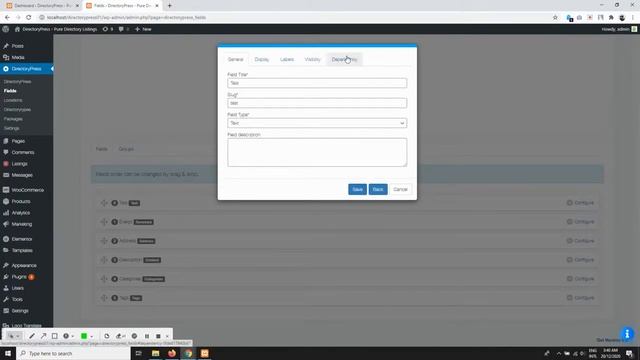Click Howdy admin account menu
640x360 pixels.
click(x=619, y=29)
